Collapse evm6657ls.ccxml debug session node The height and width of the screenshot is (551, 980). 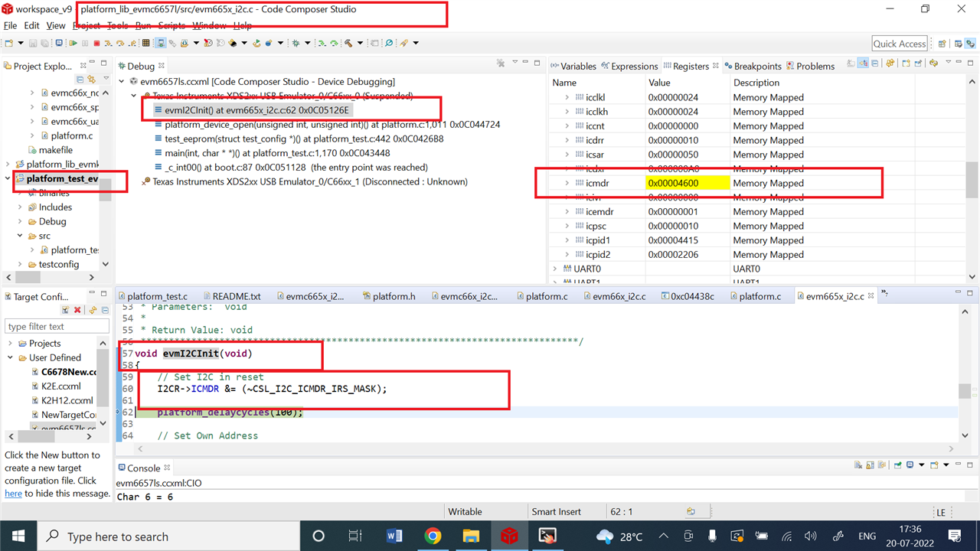click(121, 81)
